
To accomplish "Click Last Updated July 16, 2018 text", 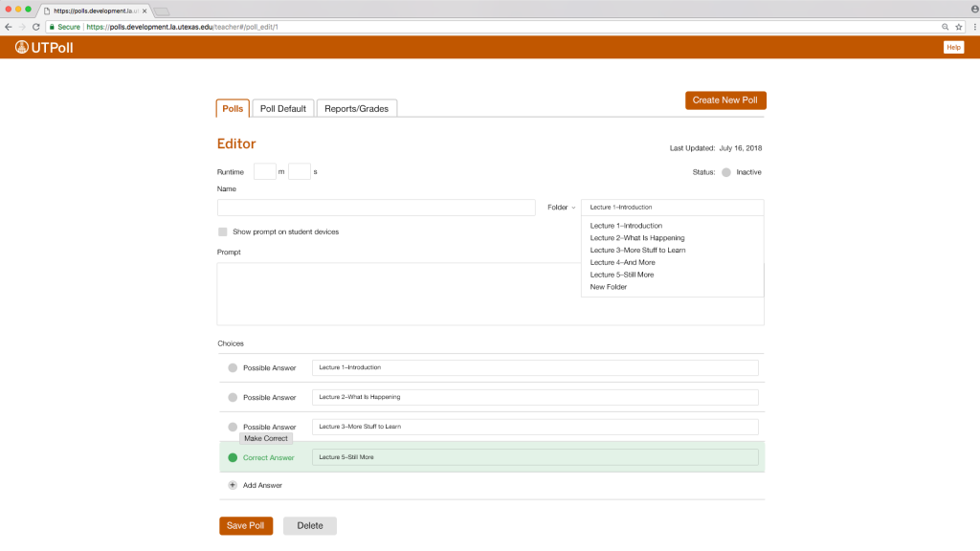I will pyautogui.click(x=716, y=148).
